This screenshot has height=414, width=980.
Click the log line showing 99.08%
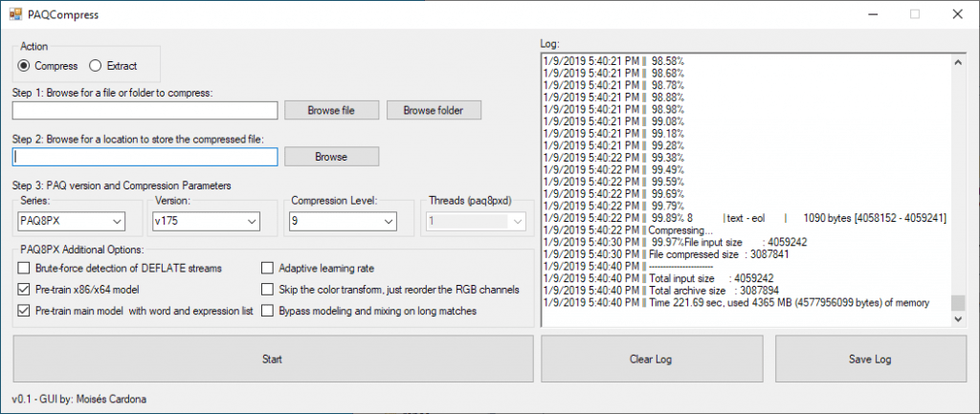(x=613, y=121)
